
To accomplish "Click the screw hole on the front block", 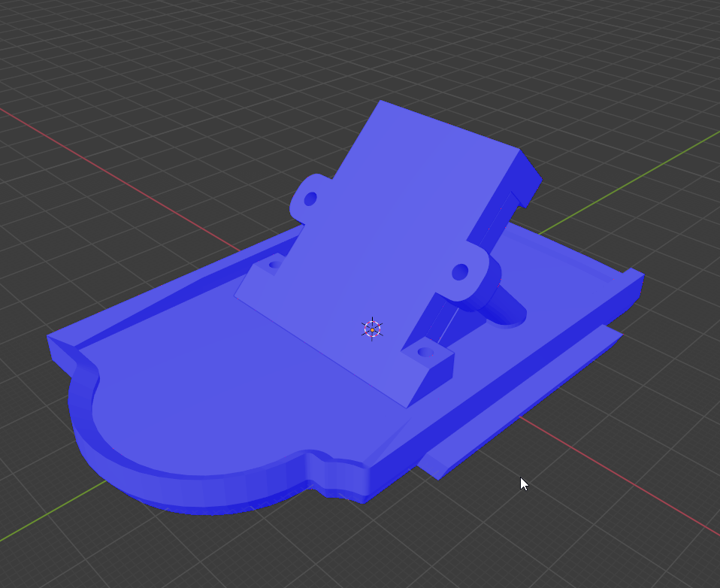I will tap(425, 353).
